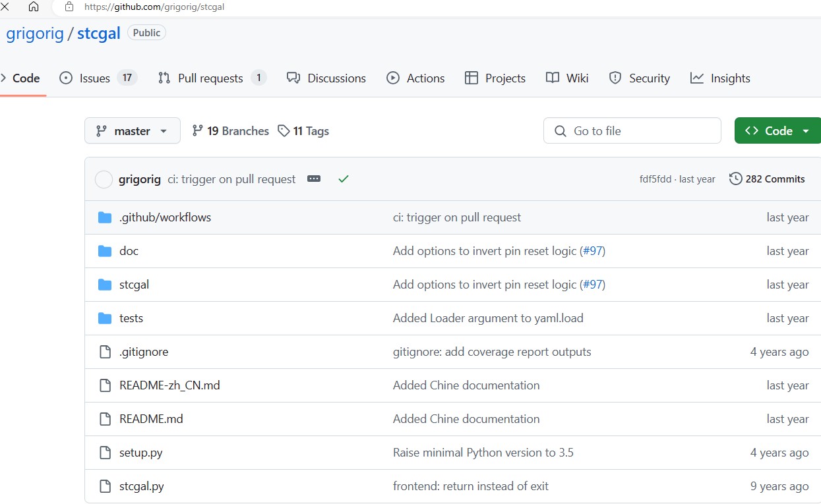Viewport: 821px width, 504px height.
Task: Click the magnifier icon in Go to file
Action: point(561,131)
